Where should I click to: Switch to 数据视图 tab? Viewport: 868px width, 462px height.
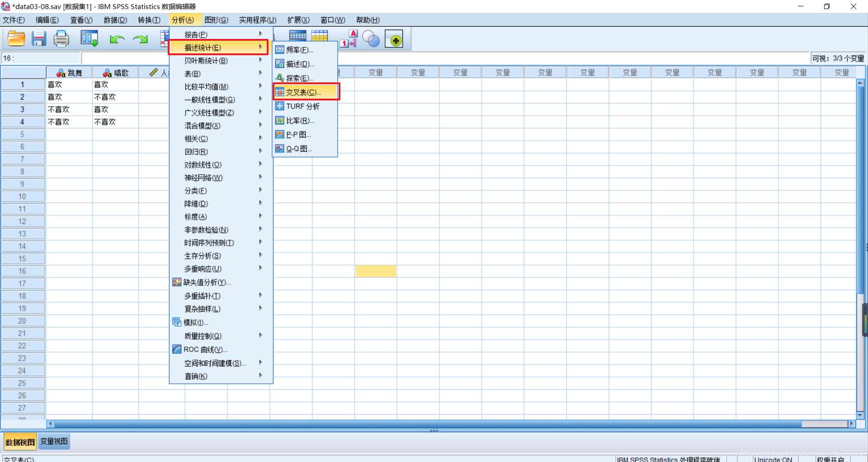[20, 442]
